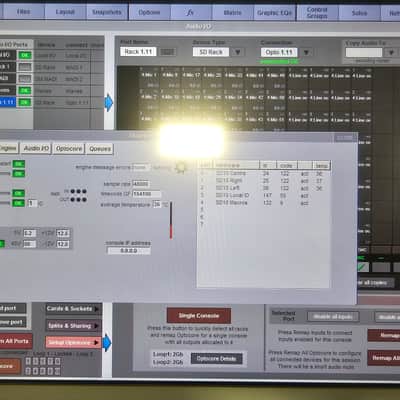The width and height of the screenshot is (400, 400).
Task: Open the Options menu
Action: (149, 13)
